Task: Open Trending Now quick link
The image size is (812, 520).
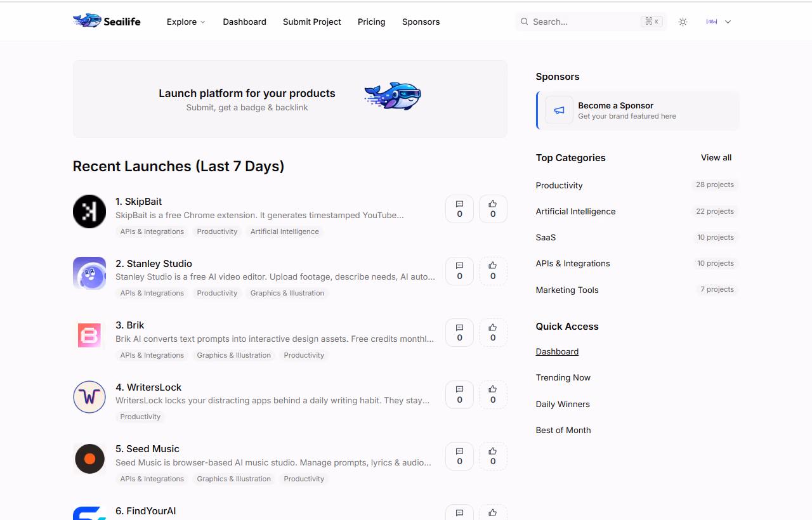Action: click(x=563, y=377)
